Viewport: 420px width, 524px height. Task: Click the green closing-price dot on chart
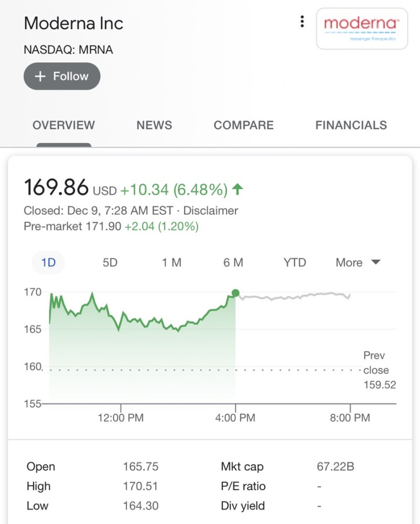pos(235,293)
